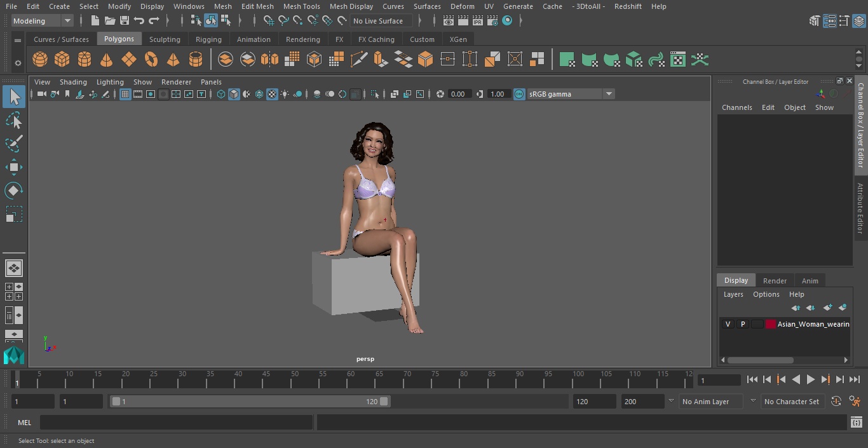868x448 pixels.
Task: Switch to the Rigging shelf tab
Action: (x=208, y=39)
